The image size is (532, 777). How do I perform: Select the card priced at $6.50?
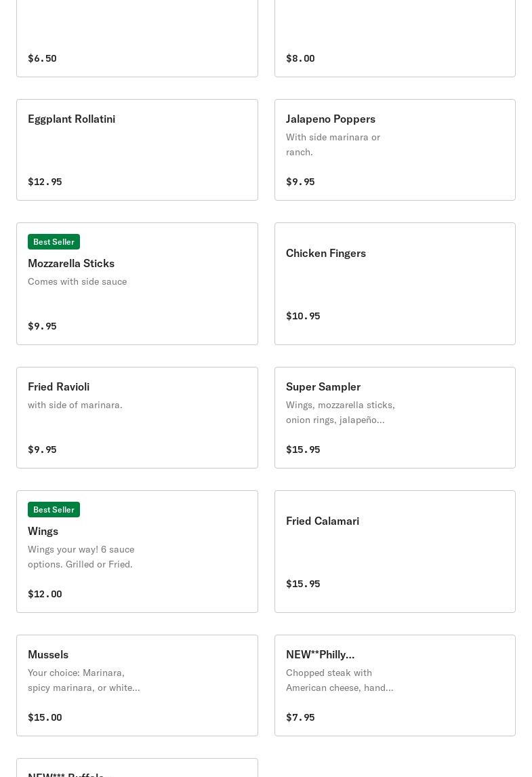tap(137, 39)
